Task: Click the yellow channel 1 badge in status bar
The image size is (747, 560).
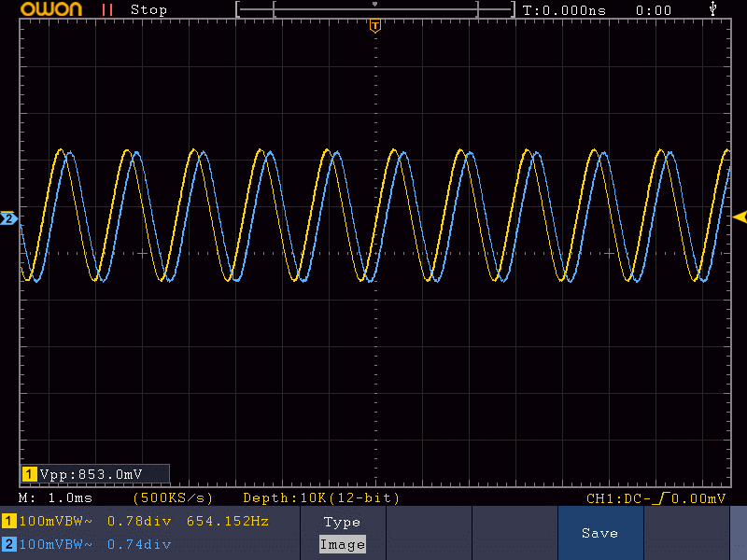Action: (8, 521)
